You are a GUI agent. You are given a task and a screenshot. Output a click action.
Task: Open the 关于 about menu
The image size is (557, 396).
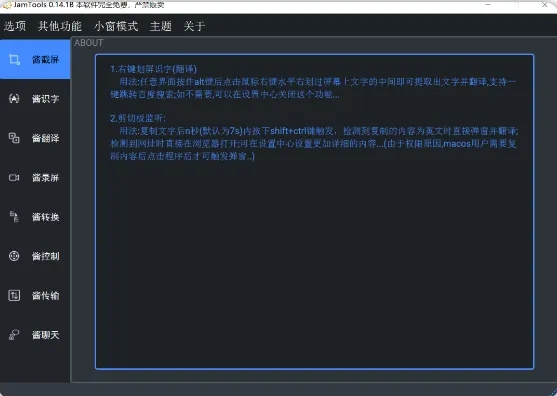click(194, 26)
